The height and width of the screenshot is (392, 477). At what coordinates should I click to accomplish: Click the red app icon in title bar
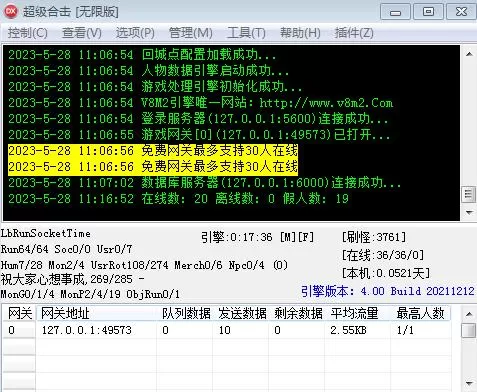tap(11, 11)
